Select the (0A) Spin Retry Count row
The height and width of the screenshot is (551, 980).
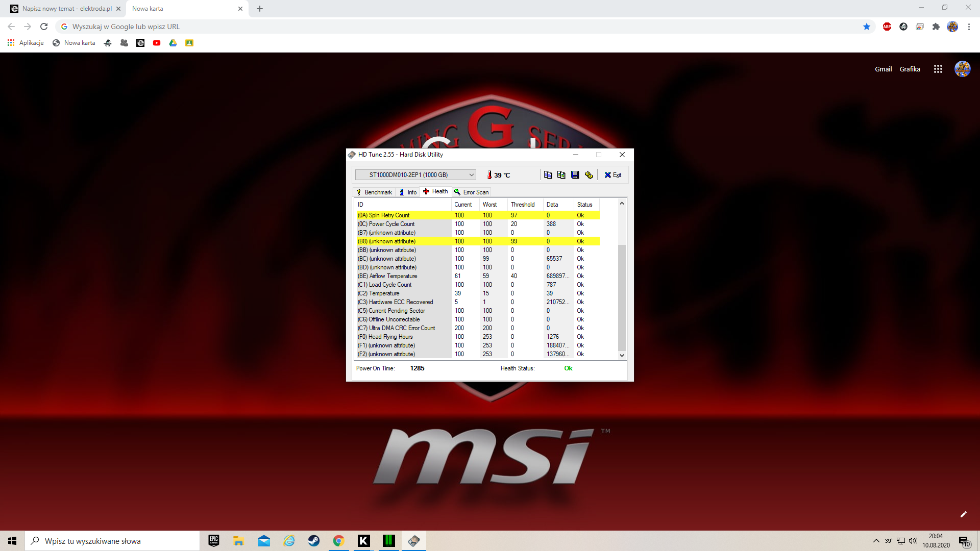tap(478, 215)
